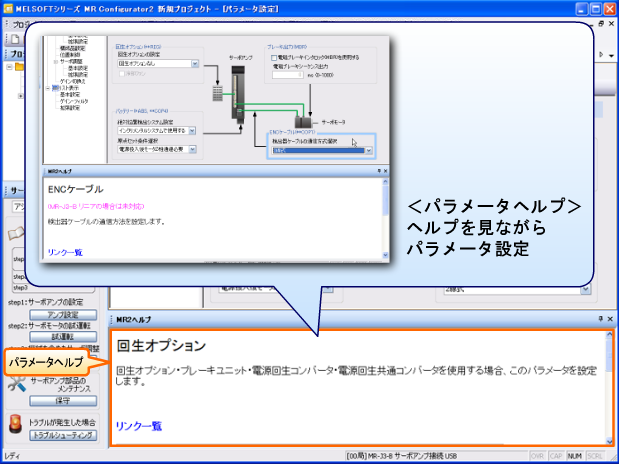Close the MR2 help panel with X icon
619x464 pixels.
609,320
